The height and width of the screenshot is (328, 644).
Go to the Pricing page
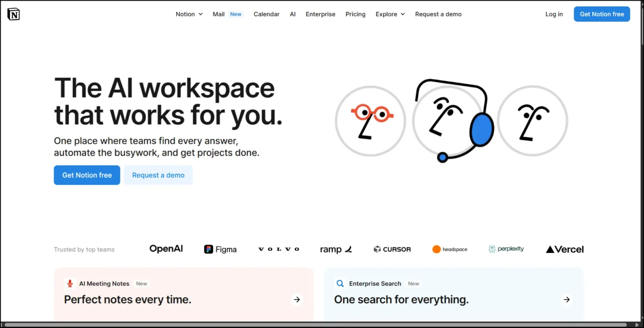pyautogui.click(x=355, y=14)
